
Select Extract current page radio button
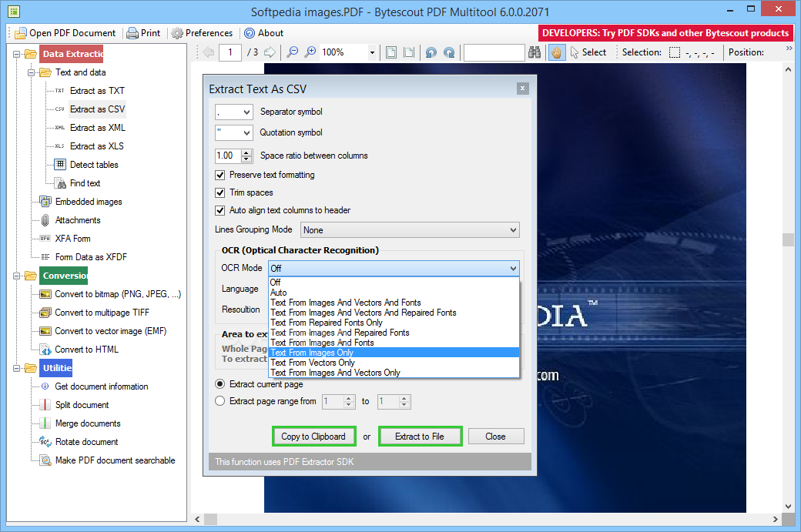(220, 384)
